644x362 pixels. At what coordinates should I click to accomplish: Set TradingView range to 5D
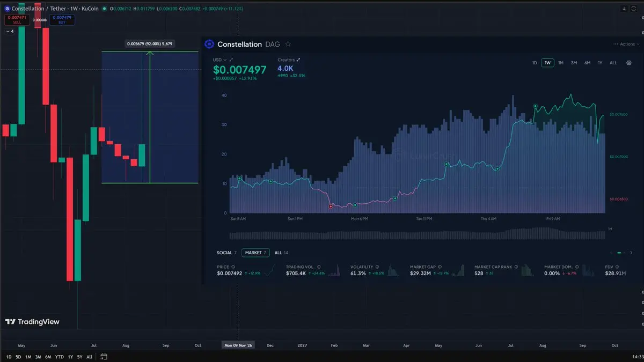[x=18, y=357]
